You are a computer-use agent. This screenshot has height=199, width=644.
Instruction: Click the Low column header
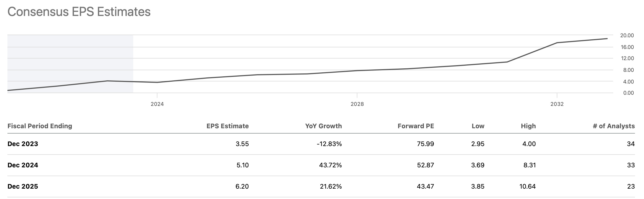(478, 126)
